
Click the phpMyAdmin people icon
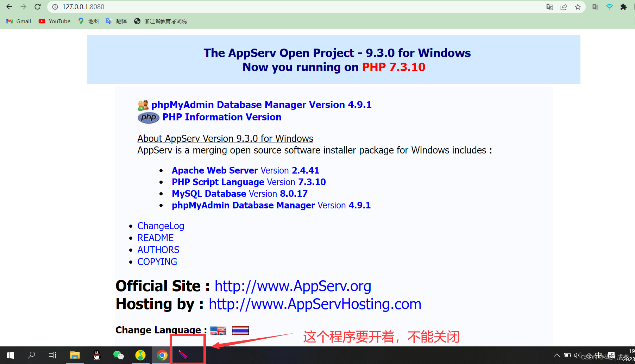[x=143, y=105]
